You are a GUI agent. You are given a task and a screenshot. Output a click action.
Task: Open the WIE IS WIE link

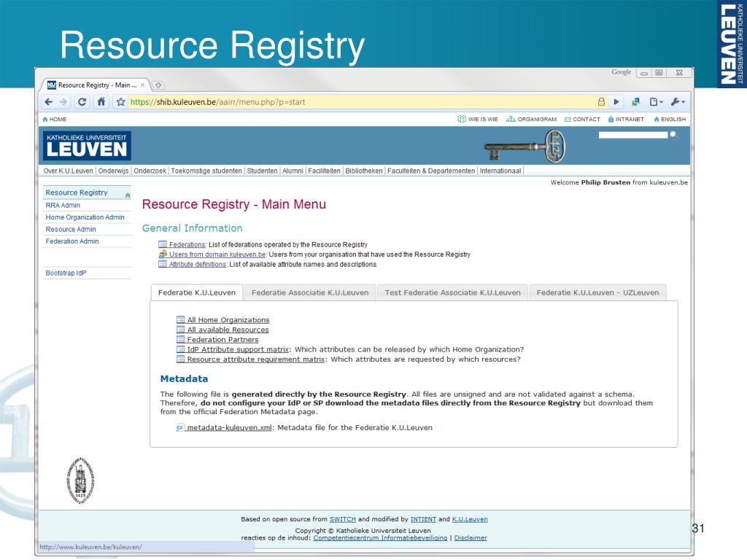click(477, 119)
